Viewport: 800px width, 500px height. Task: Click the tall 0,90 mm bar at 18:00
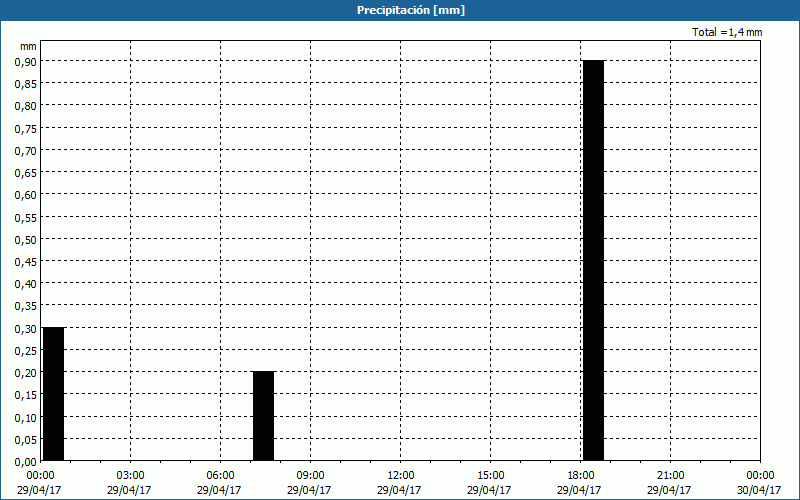(593, 261)
